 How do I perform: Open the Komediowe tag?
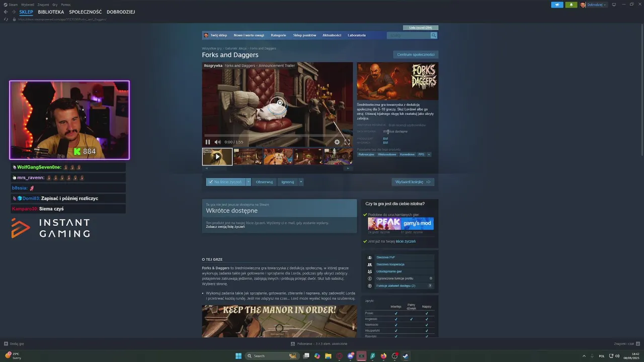[407, 154]
